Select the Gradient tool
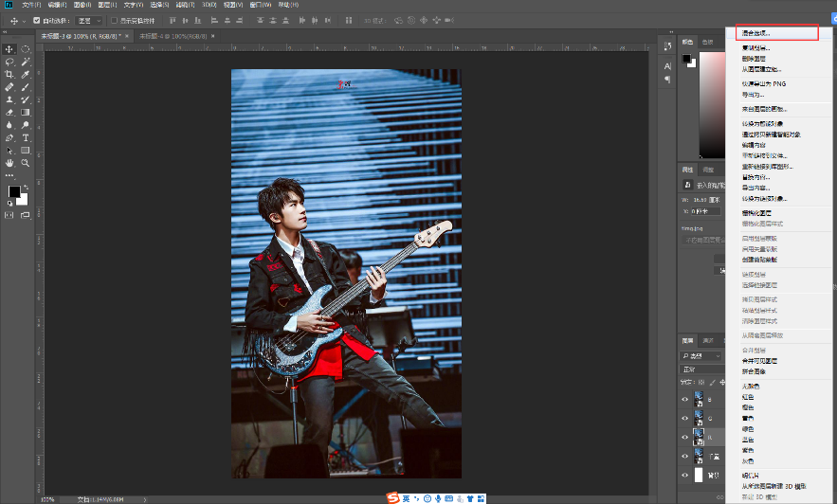837x504 pixels. 25,113
